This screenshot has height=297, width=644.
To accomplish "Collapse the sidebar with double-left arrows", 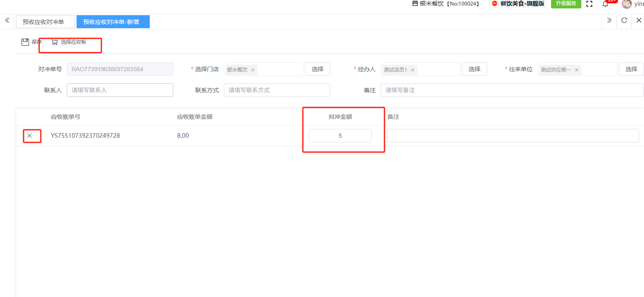I will tap(7, 21).
